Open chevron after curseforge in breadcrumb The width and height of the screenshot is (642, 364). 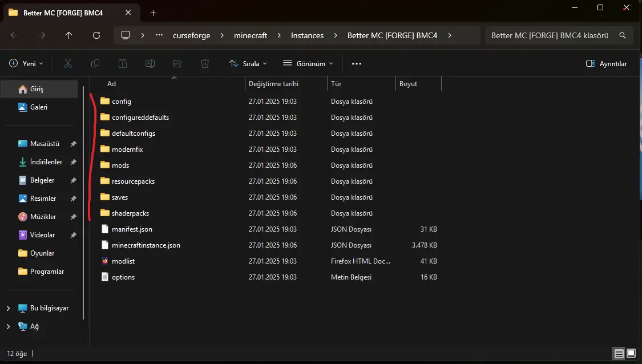(x=222, y=35)
